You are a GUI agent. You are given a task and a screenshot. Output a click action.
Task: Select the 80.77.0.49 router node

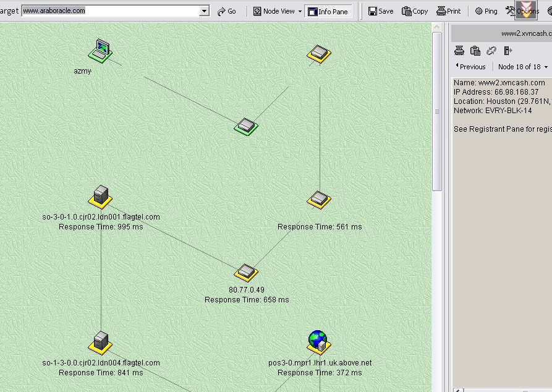click(x=246, y=272)
